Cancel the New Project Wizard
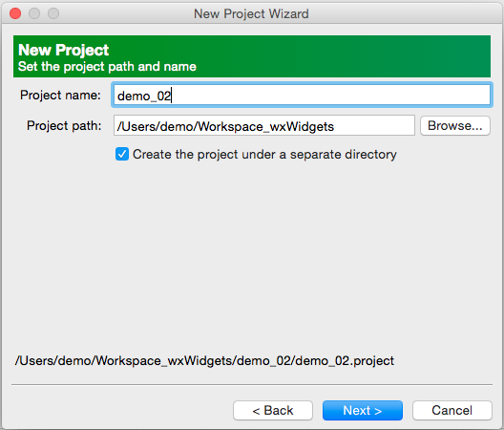Image resolution: width=504 pixels, height=430 pixels. [x=452, y=410]
